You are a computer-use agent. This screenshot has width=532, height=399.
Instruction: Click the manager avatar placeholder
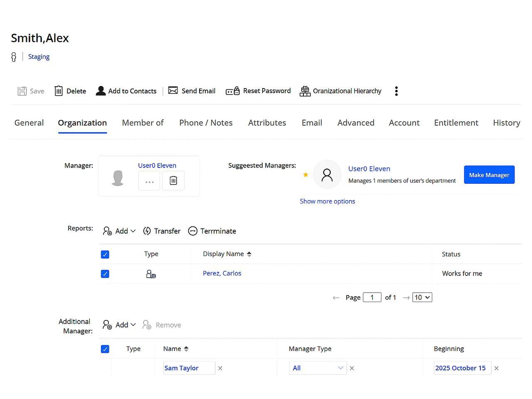(x=118, y=178)
